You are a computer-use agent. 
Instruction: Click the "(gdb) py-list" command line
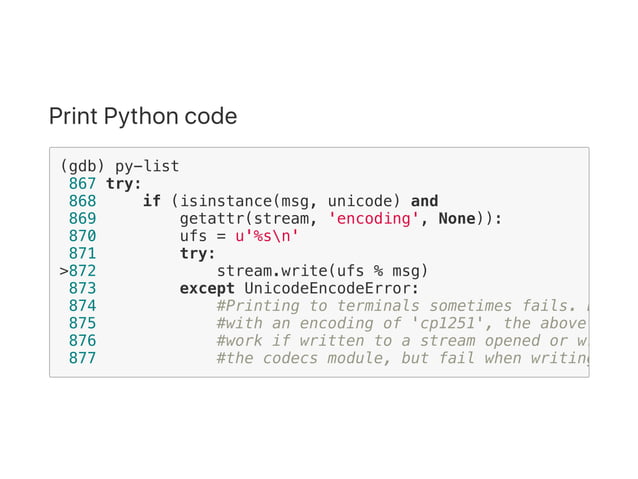pos(119,165)
